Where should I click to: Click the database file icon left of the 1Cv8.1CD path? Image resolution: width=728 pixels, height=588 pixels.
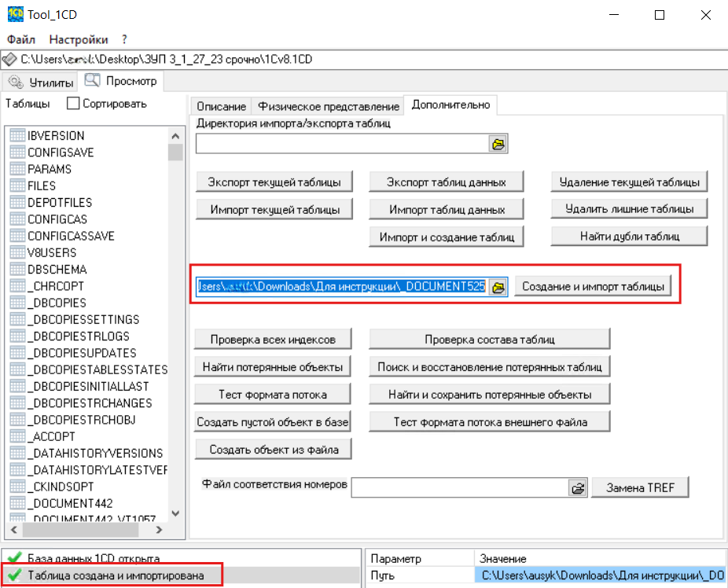pyautogui.click(x=9, y=60)
